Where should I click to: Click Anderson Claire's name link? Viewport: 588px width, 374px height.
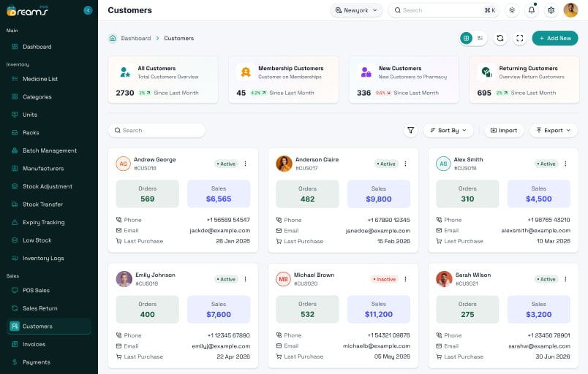click(317, 159)
